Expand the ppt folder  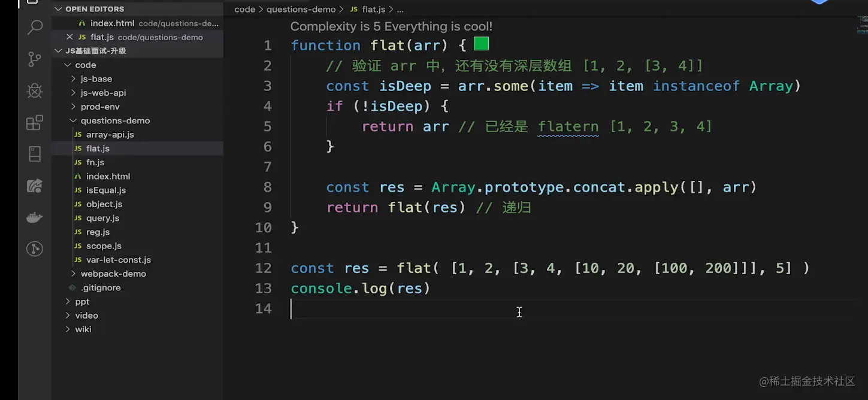pos(68,301)
